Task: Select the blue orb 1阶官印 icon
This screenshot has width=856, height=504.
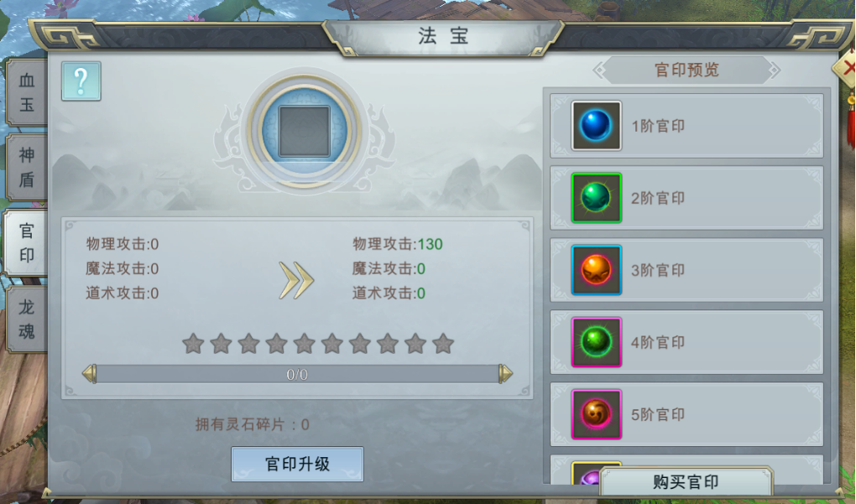Action: (596, 126)
